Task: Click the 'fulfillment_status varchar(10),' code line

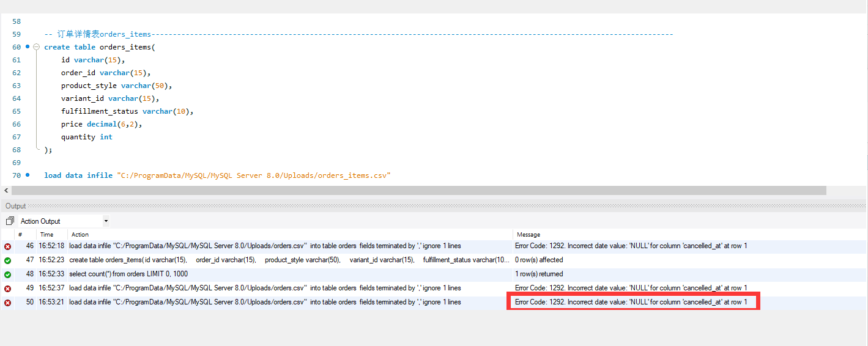Action: click(127, 111)
